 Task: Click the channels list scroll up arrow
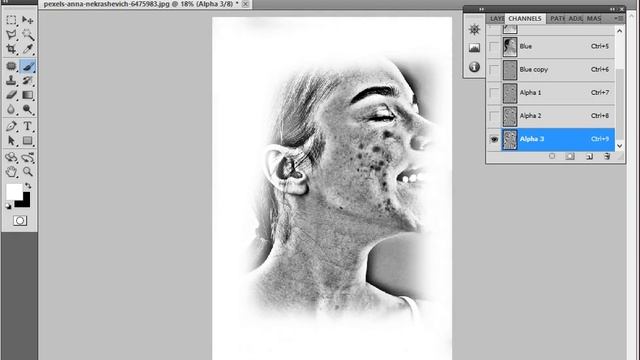pos(620,31)
